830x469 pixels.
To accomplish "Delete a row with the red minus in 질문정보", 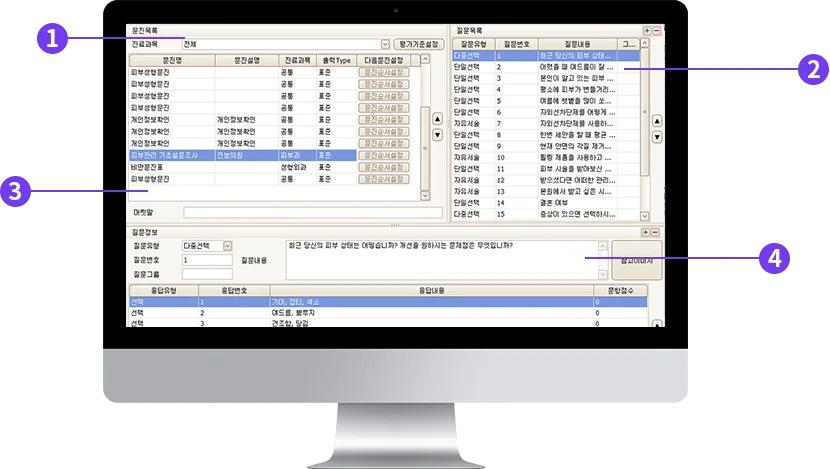I will click(655, 232).
